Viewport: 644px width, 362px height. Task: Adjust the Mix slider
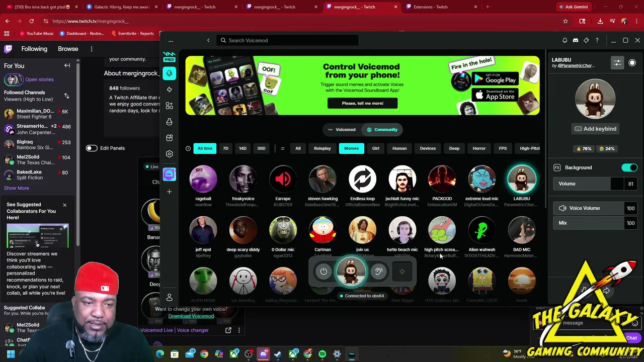595,223
